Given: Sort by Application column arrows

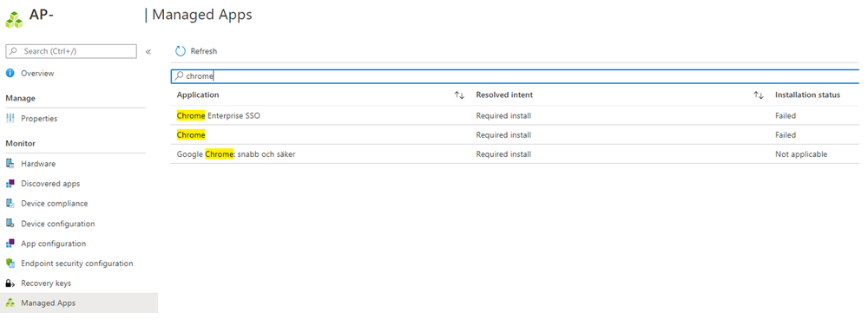Looking at the screenshot, I should tap(459, 95).
